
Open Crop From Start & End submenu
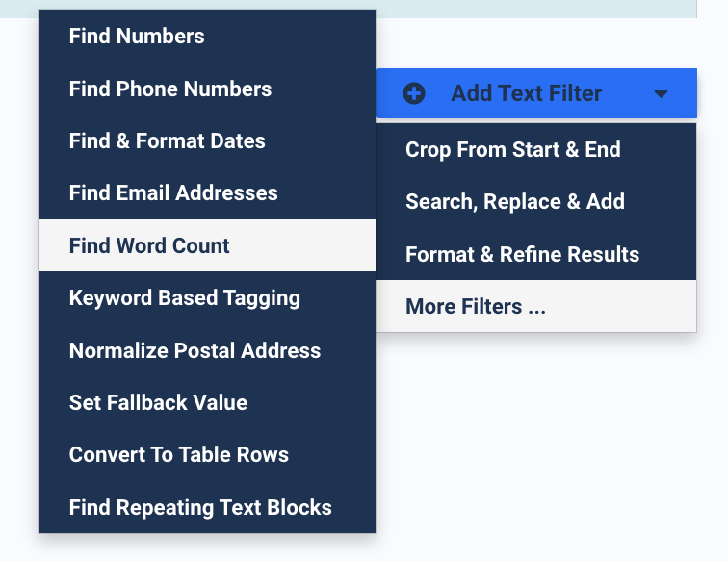click(x=535, y=149)
